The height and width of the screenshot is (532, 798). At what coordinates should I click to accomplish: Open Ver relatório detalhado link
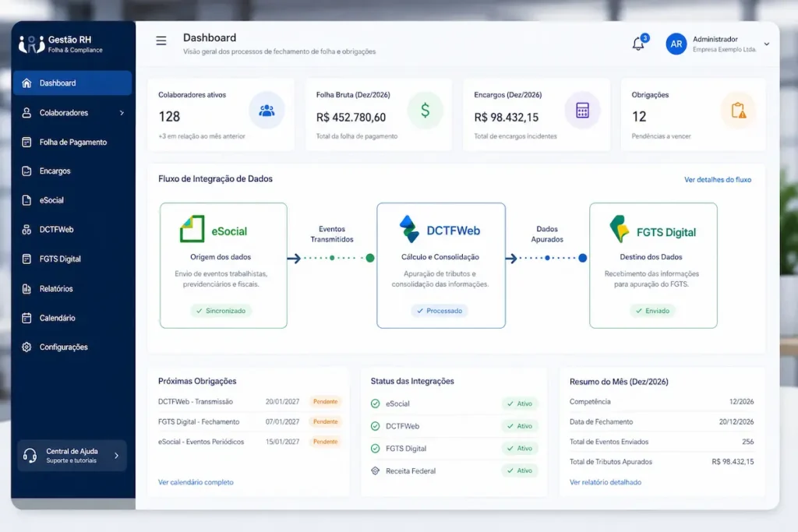pyautogui.click(x=605, y=482)
